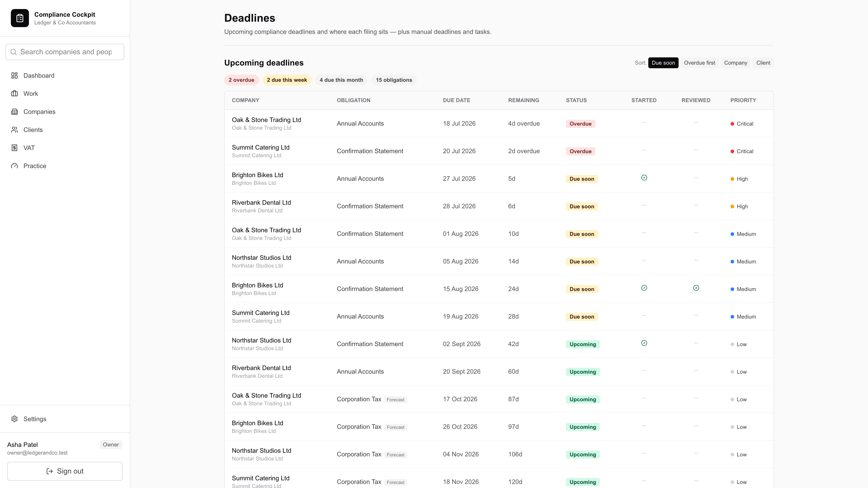
Task: Click the DUE DATE column header
Action: click(x=456, y=100)
